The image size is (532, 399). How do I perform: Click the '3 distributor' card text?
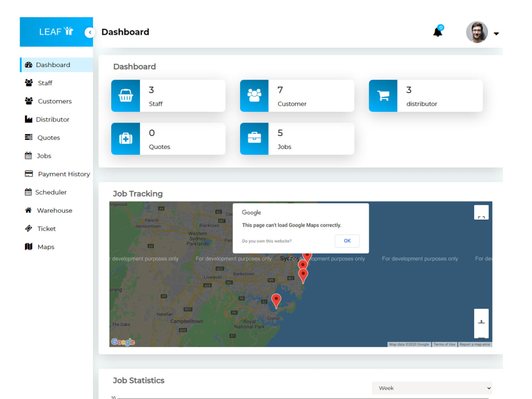point(421,96)
